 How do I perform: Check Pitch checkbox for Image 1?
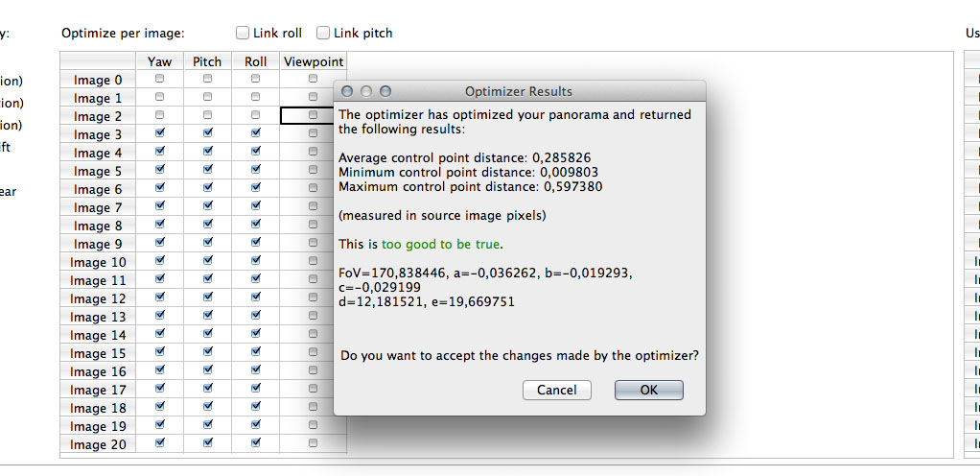pos(208,98)
